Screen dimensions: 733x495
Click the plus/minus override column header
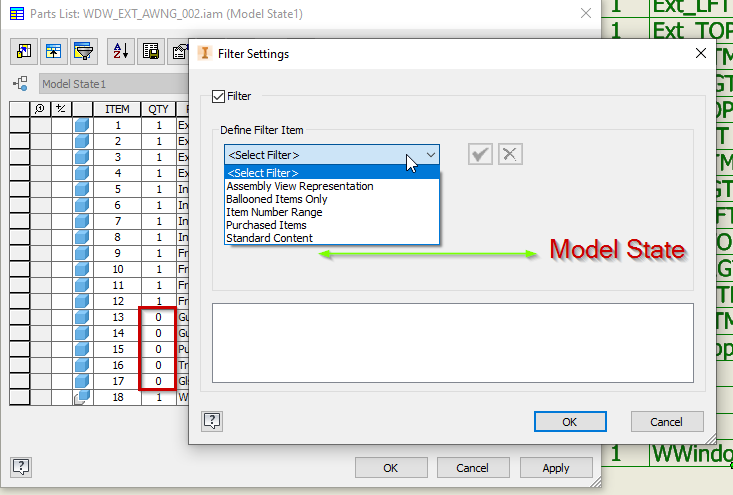click(61, 109)
